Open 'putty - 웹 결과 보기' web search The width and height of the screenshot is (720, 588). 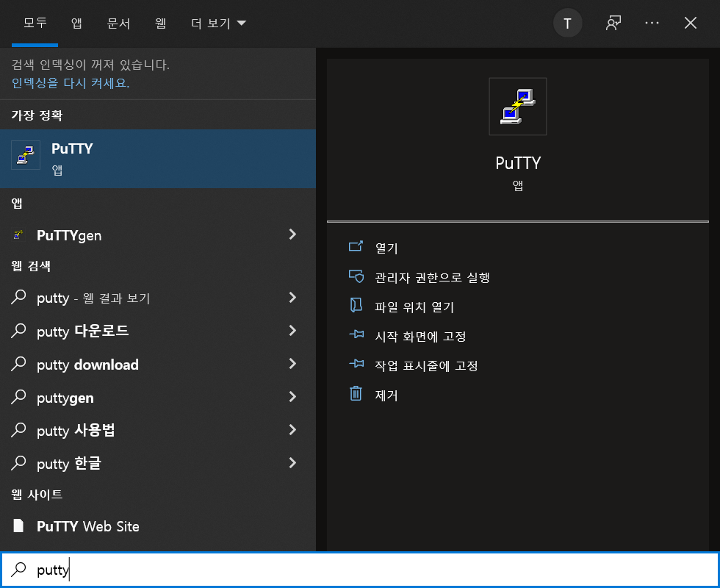point(157,298)
